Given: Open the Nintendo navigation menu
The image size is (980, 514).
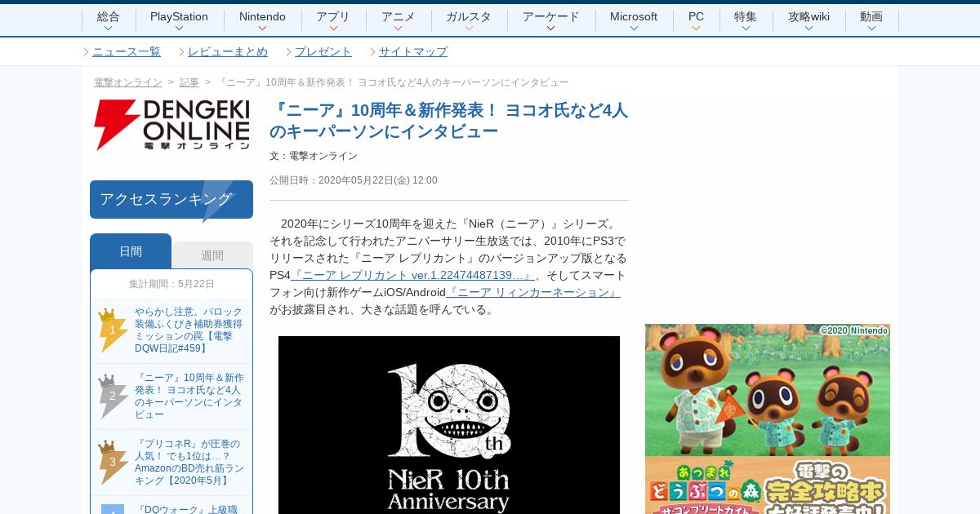Looking at the screenshot, I should click(262, 17).
